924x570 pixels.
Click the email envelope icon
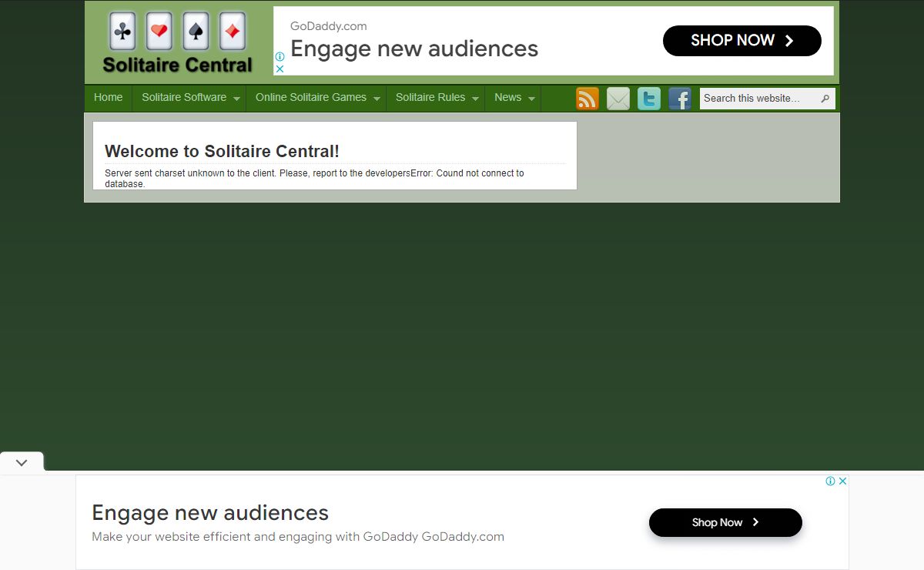(x=618, y=99)
